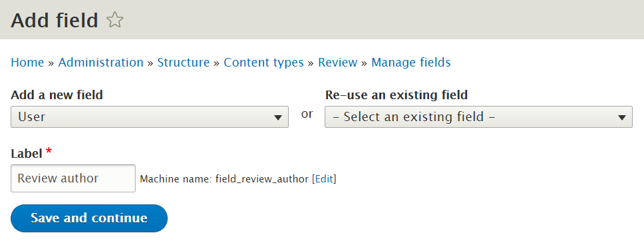Open the Add a new field dropdown showing User
This screenshot has height=245, width=644.
click(150, 117)
